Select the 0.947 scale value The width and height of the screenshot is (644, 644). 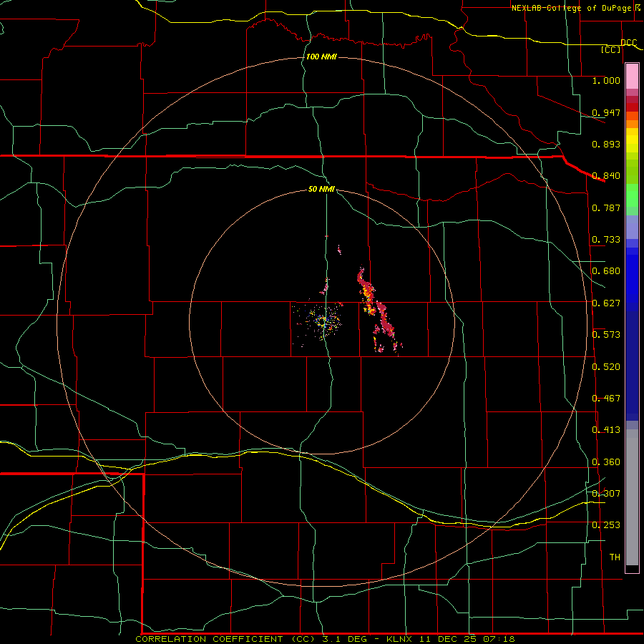click(x=606, y=112)
